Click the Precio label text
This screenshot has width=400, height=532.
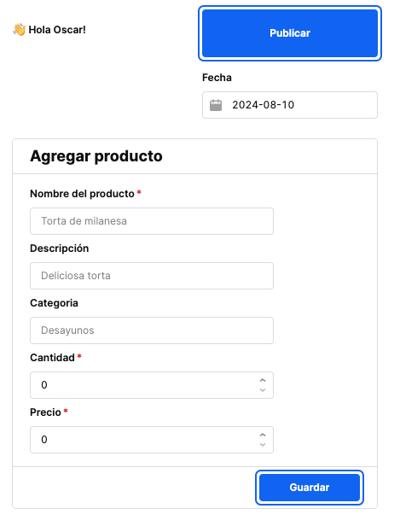tap(45, 412)
